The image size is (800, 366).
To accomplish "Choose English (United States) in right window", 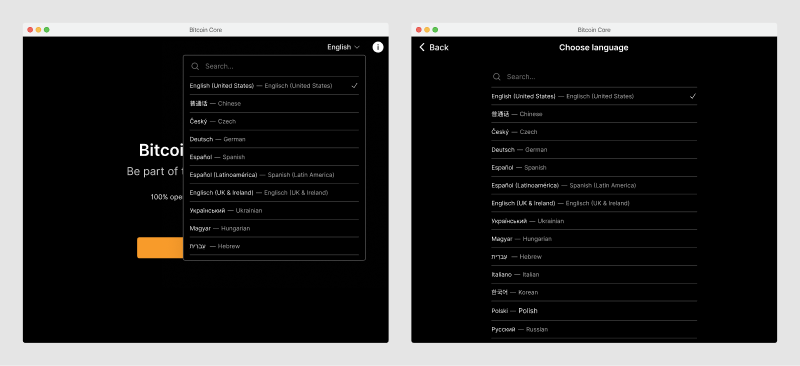I will tap(594, 96).
